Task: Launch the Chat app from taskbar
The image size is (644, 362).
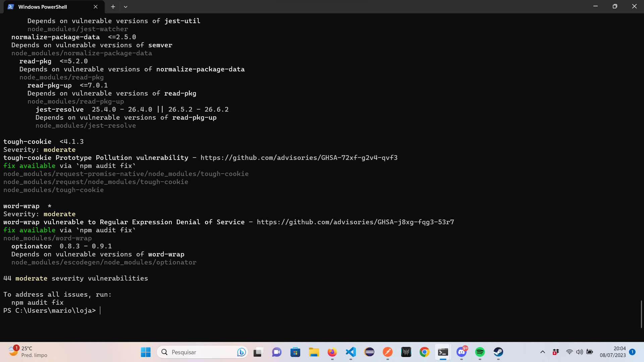Action: point(276,352)
